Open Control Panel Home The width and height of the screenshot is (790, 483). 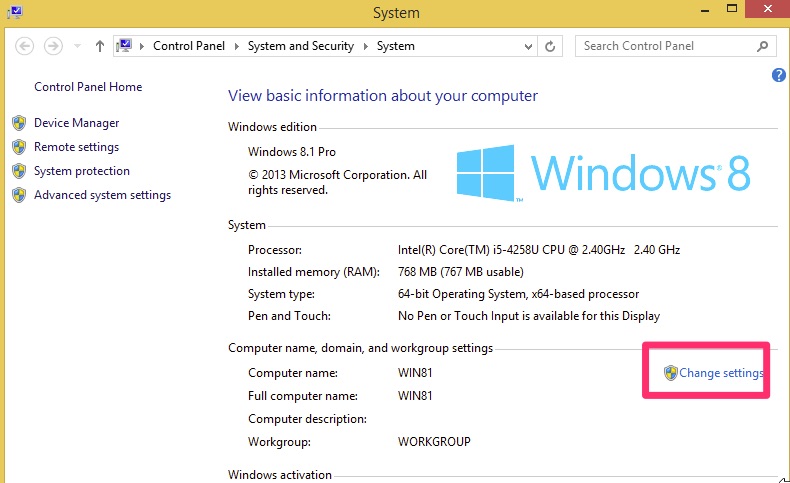click(88, 87)
